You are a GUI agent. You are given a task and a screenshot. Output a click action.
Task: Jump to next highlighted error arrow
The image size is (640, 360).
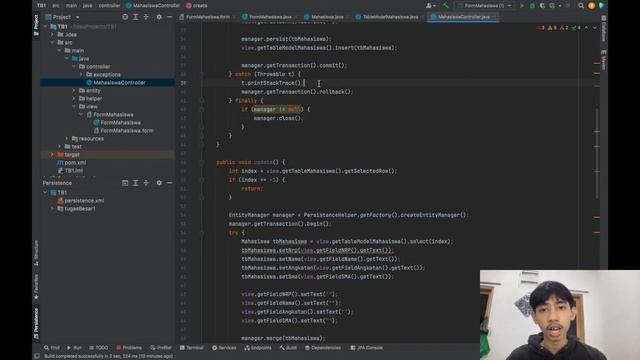click(x=595, y=28)
